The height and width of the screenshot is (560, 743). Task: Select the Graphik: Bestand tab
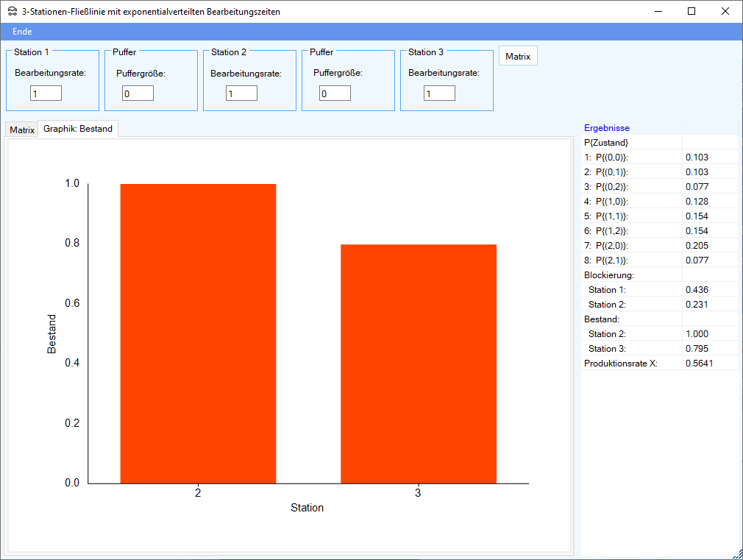click(78, 129)
